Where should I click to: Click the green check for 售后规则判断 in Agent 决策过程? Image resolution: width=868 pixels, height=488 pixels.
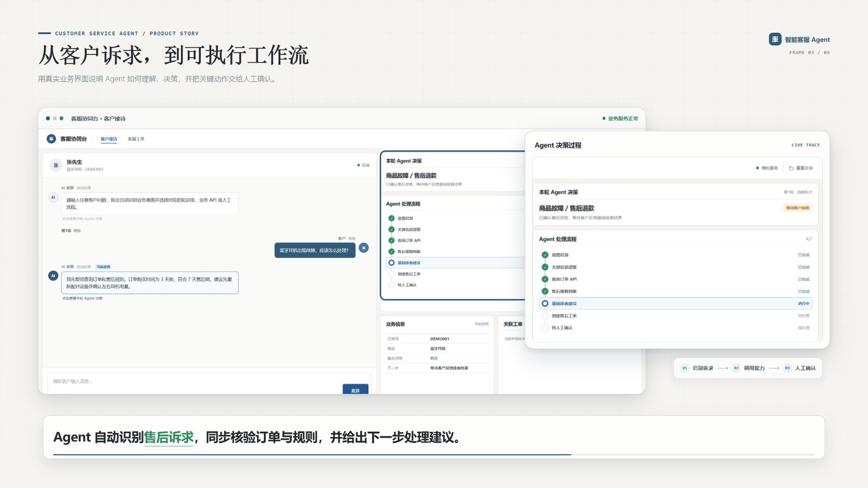[545, 291]
